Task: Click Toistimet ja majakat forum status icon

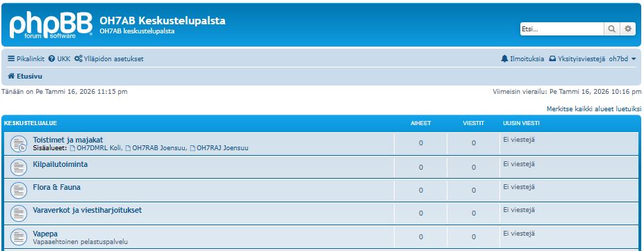Action: click(19, 144)
